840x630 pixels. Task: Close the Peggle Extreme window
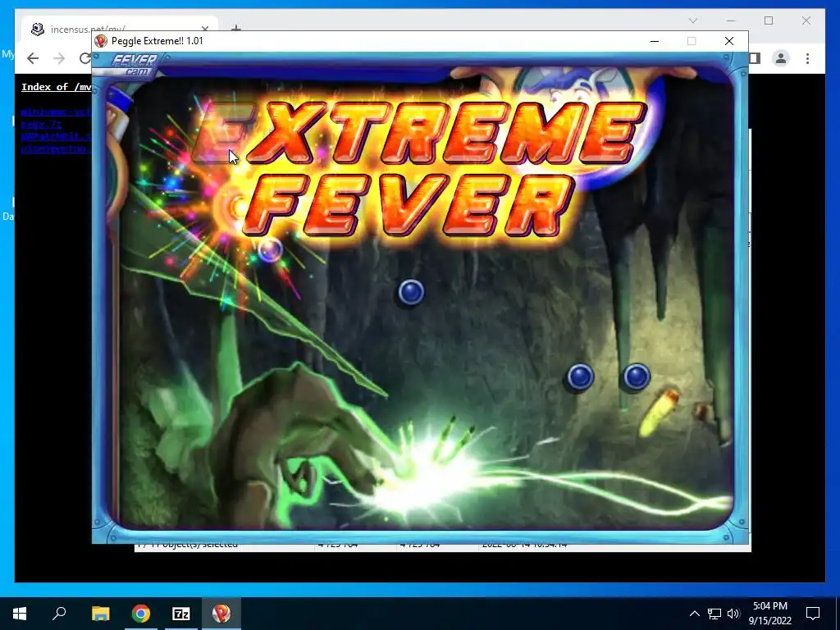point(728,41)
